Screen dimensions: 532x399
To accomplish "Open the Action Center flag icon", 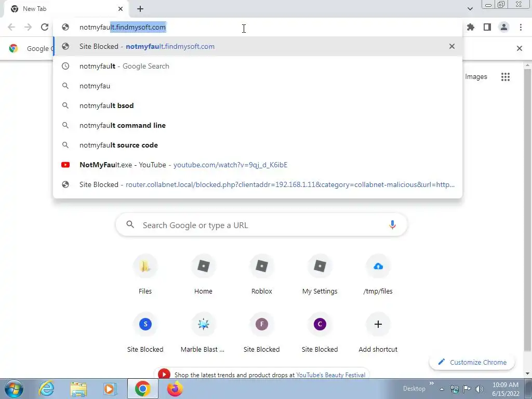I will pos(467,389).
